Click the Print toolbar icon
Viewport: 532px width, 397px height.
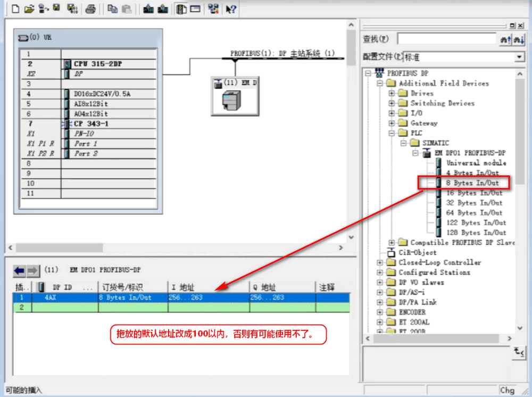coord(91,9)
